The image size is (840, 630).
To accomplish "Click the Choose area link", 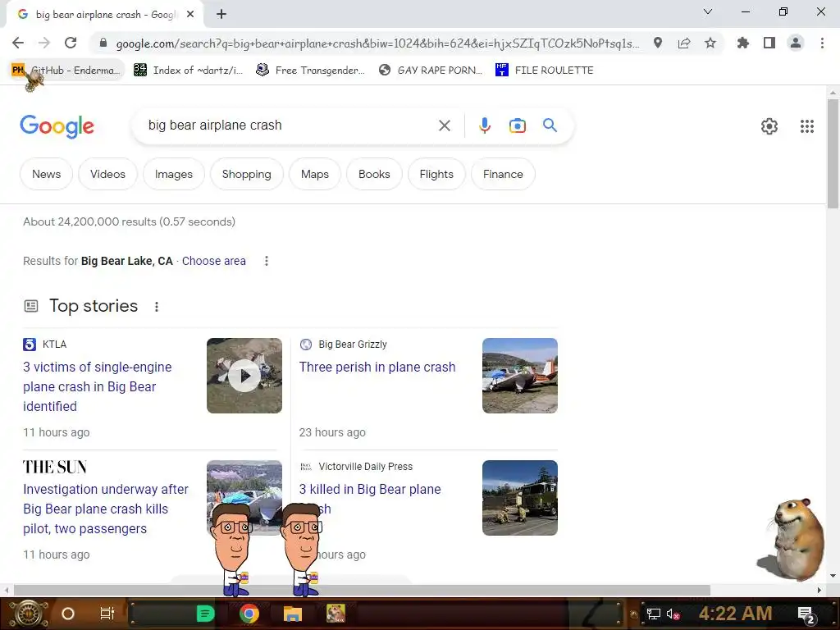I will click(214, 261).
